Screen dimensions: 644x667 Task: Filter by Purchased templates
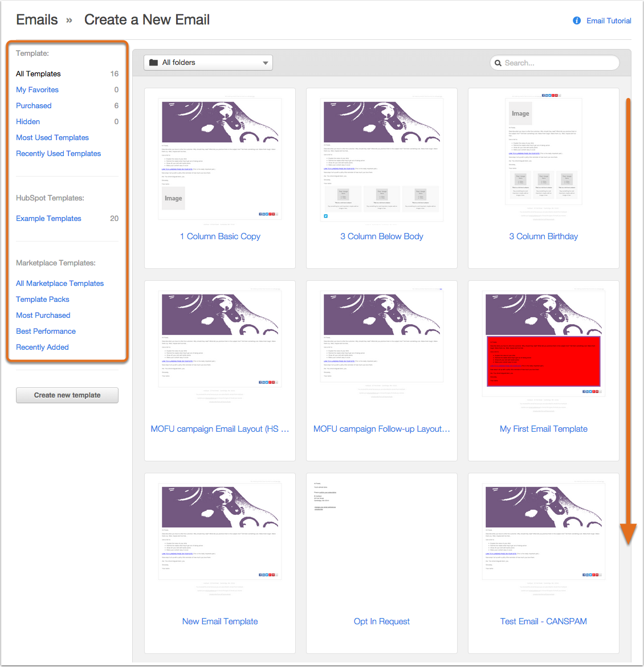pyautogui.click(x=34, y=106)
